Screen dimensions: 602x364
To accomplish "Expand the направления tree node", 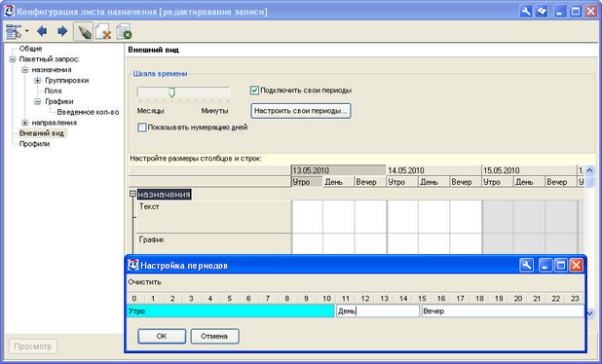I will tap(25, 123).
